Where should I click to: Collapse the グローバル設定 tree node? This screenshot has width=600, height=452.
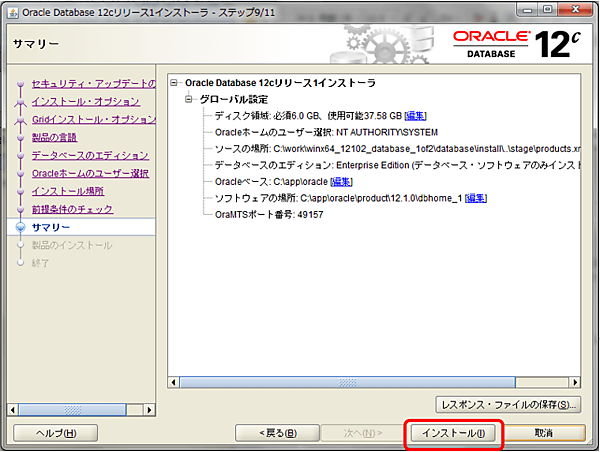click(x=189, y=99)
